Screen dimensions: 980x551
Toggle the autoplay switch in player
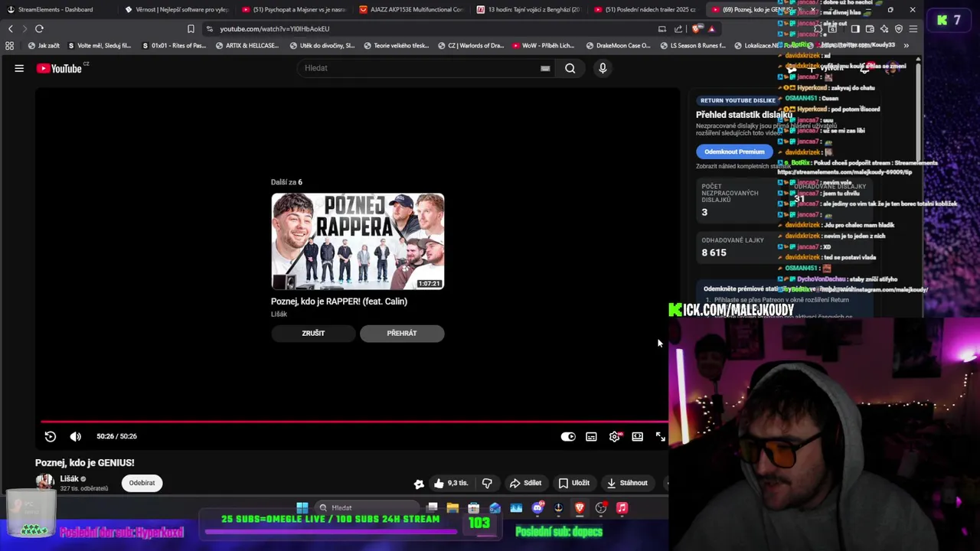(568, 436)
